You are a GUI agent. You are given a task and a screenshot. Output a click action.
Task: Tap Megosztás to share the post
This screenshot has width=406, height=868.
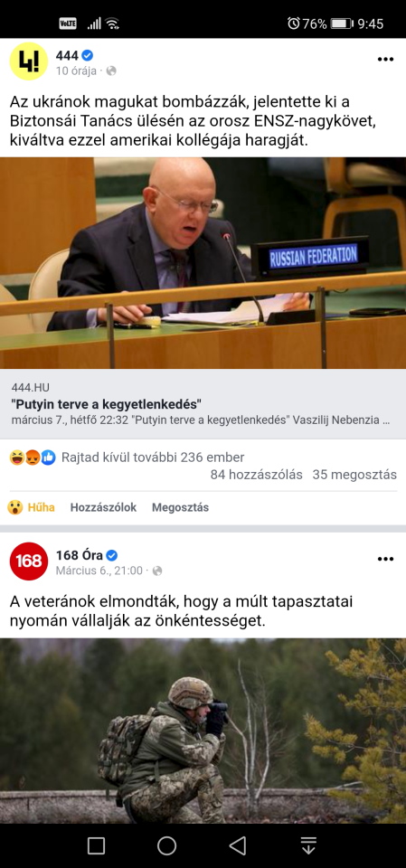(x=180, y=507)
